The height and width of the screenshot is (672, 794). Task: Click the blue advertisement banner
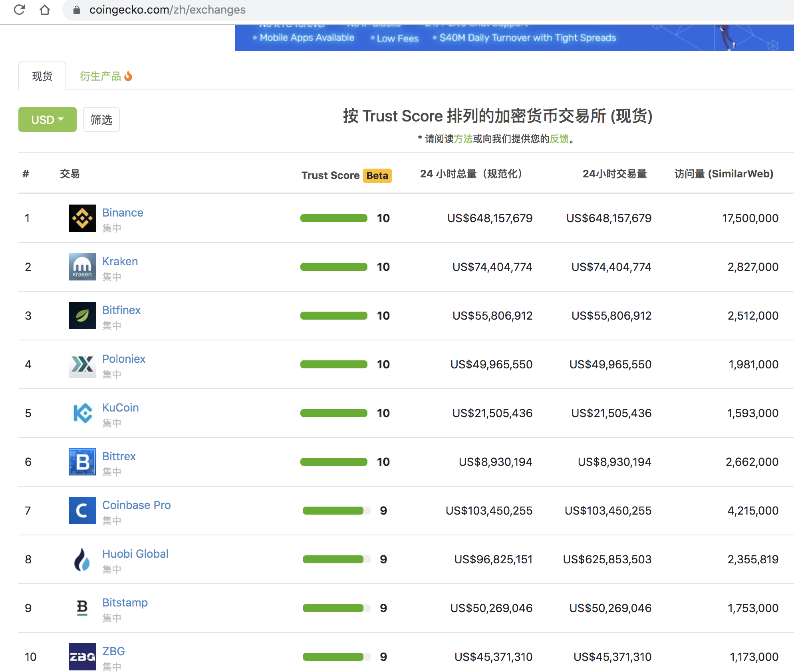point(514,38)
